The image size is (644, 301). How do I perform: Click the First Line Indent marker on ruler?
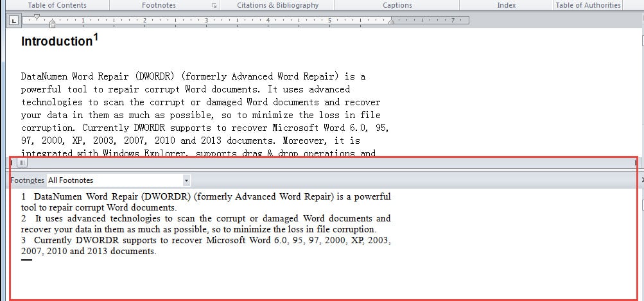pyautogui.click(x=37, y=17)
